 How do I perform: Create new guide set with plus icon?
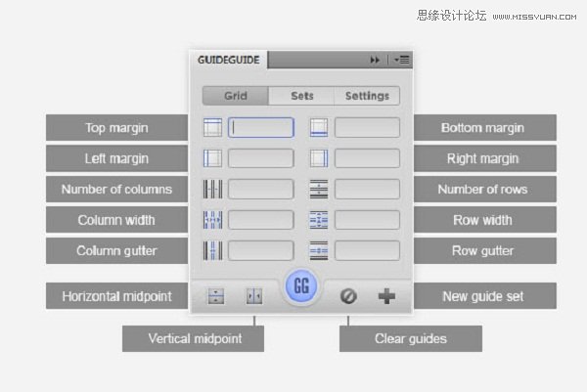pos(386,296)
